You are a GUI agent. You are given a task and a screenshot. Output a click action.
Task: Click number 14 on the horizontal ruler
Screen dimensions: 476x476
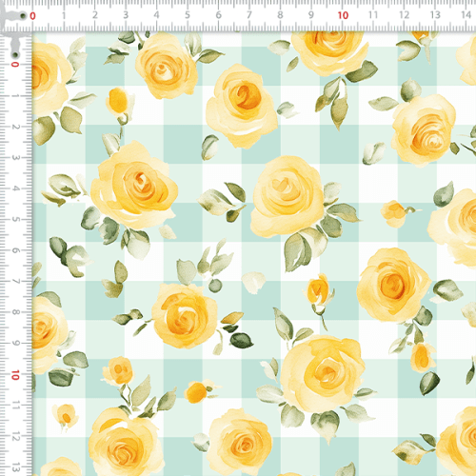pos(466,14)
